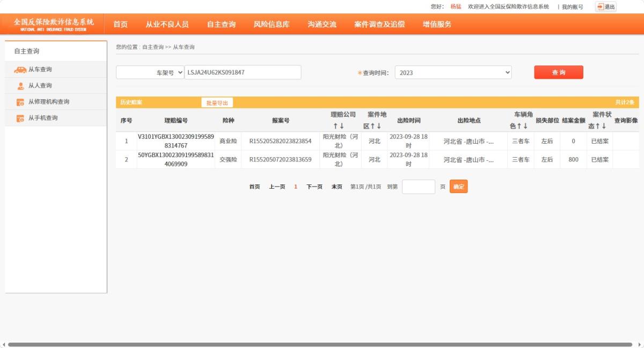
Task: Open 风险信息库 navigation menu
Action: coord(272,24)
